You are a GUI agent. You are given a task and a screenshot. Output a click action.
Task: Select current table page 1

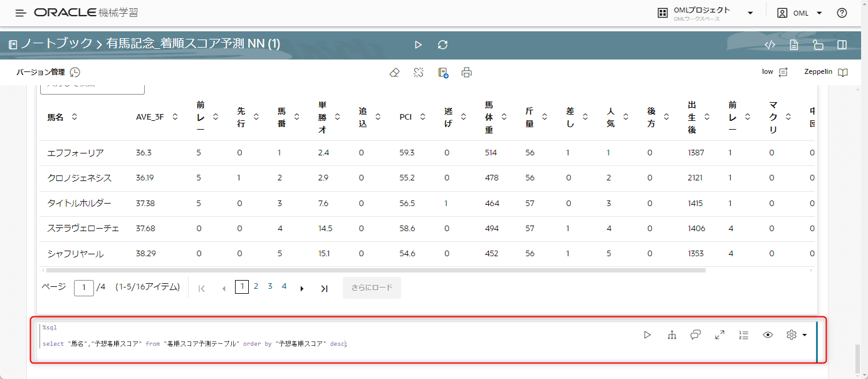click(x=242, y=286)
